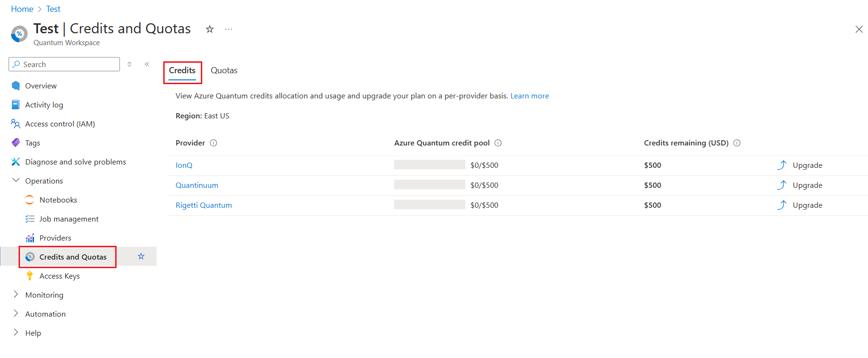Image resolution: width=868 pixels, height=358 pixels.
Task: Click Upgrade for the Quantinuum provider
Action: pyautogui.click(x=800, y=185)
